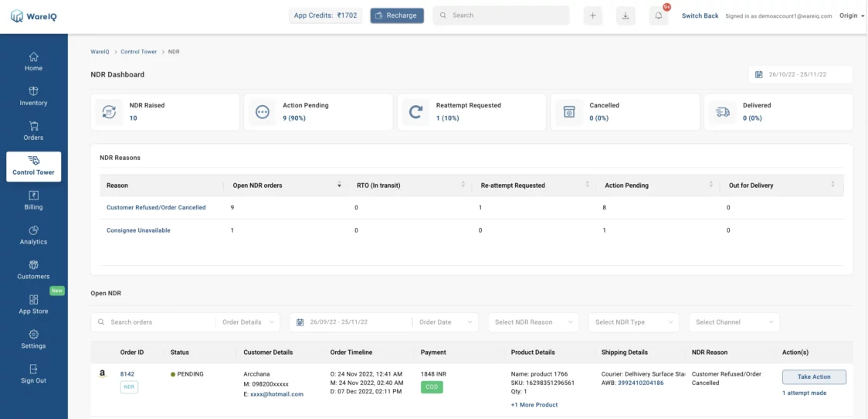Click the NDR Raised count 10

133,118
